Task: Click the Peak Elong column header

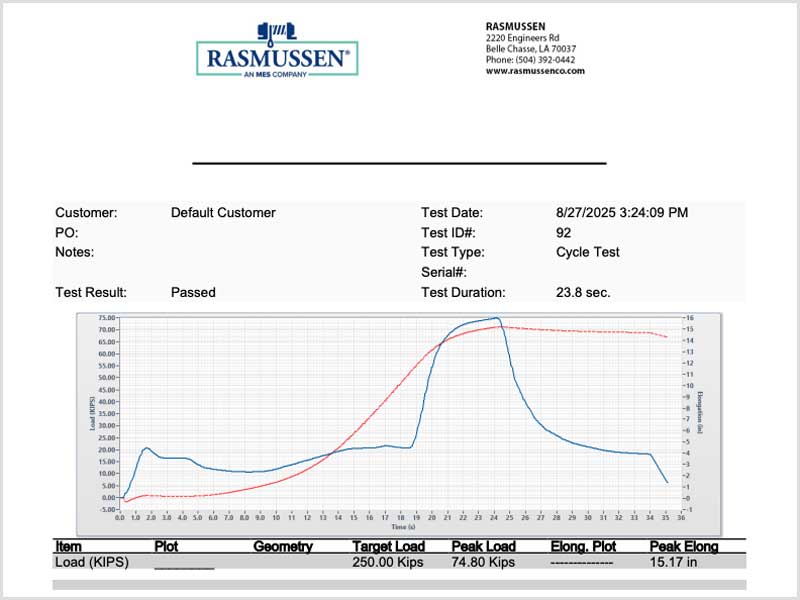Action: [x=684, y=546]
